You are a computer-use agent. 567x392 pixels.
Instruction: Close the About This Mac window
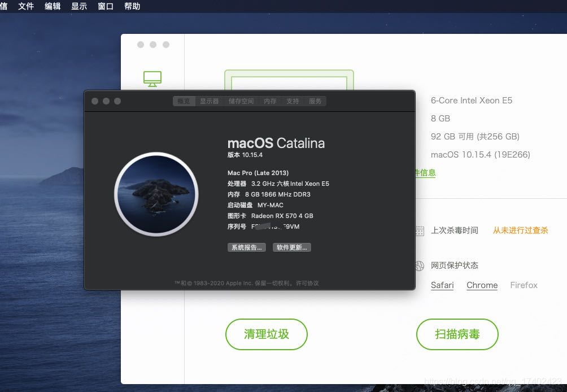coord(95,101)
